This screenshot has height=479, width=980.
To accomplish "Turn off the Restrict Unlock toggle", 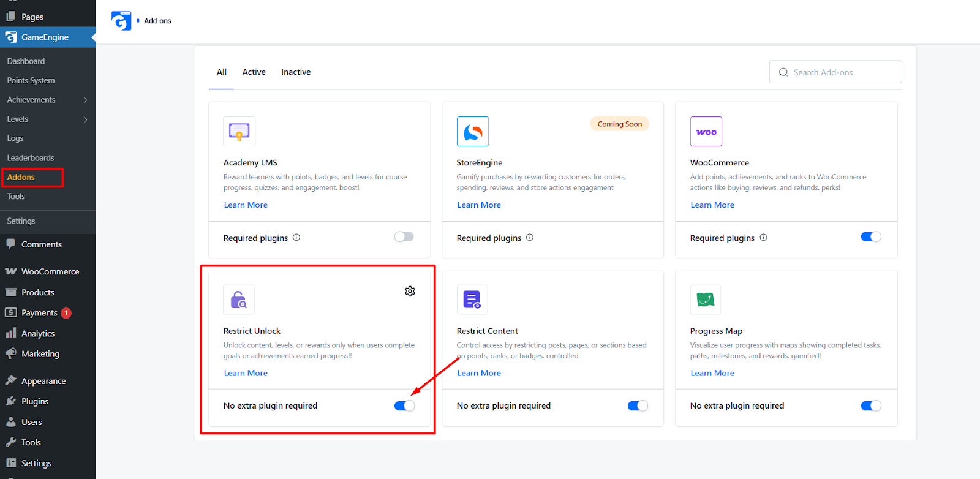I will [x=404, y=405].
